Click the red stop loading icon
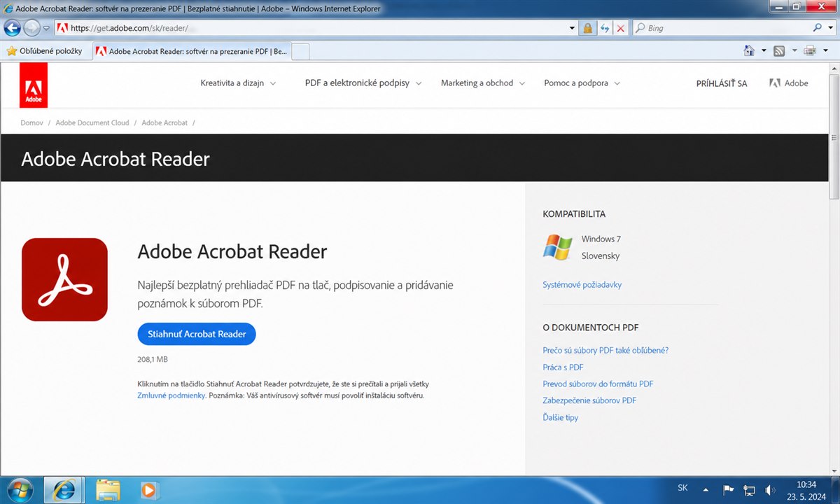The width and height of the screenshot is (840, 504). pos(620,28)
